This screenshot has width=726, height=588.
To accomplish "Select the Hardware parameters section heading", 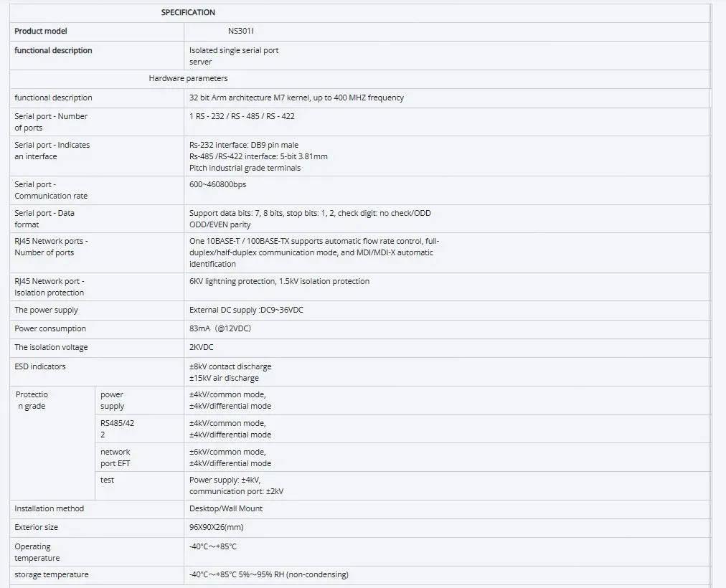I will pyautogui.click(x=188, y=78).
